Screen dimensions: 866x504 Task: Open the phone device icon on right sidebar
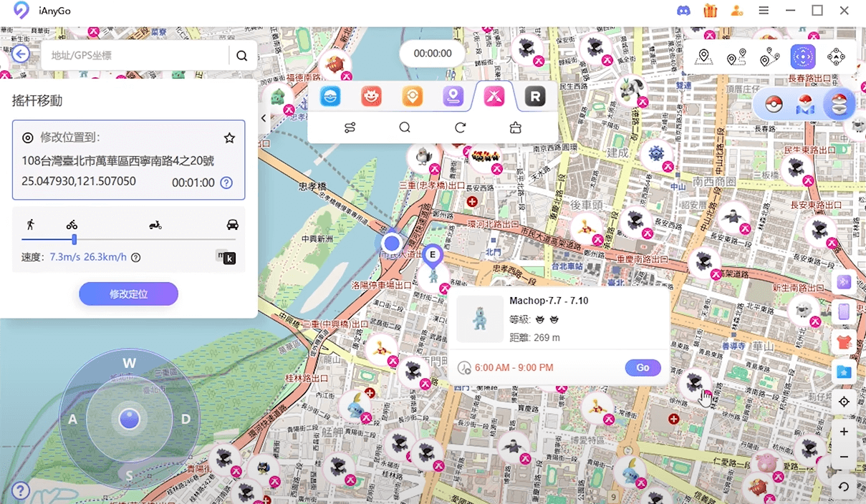click(x=844, y=311)
